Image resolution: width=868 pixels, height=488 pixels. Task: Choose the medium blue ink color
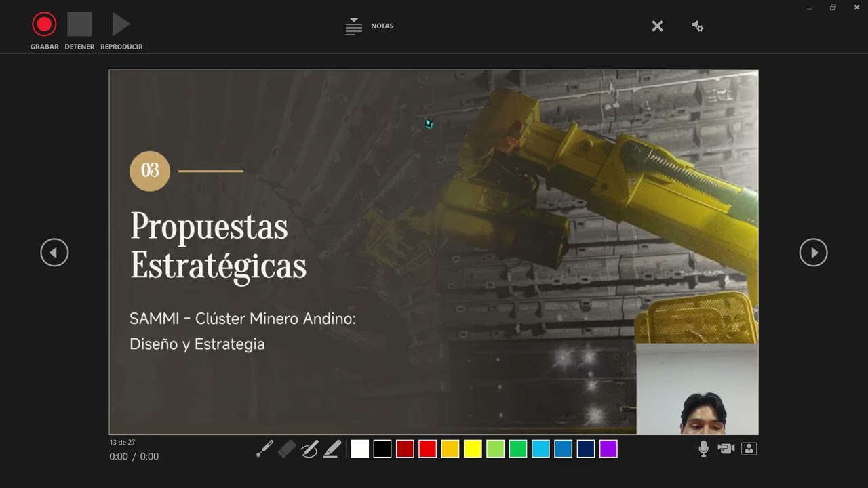click(564, 449)
